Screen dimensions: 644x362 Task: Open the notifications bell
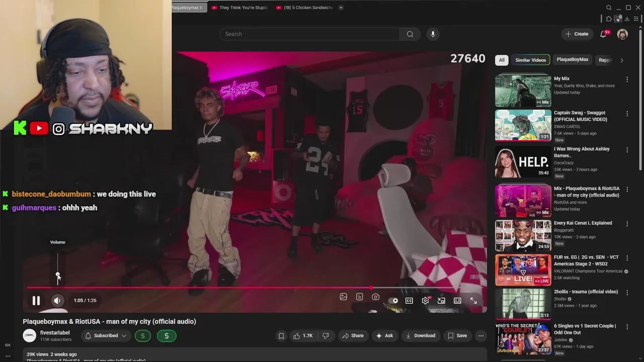tap(603, 34)
